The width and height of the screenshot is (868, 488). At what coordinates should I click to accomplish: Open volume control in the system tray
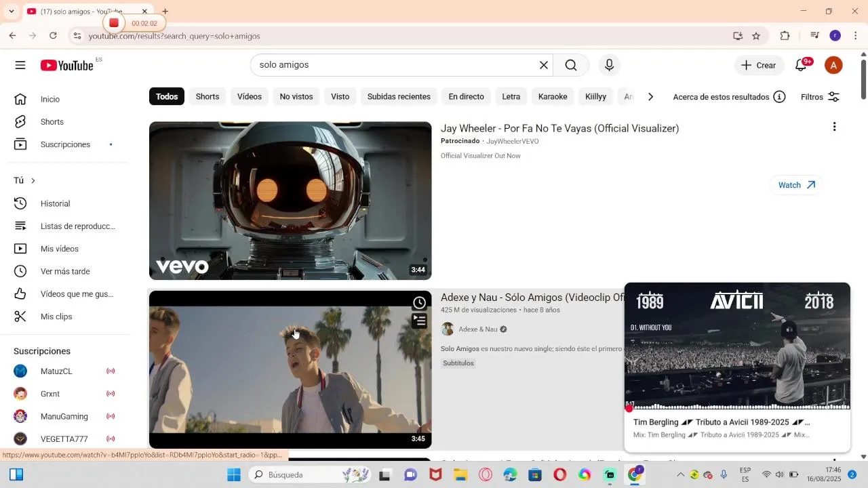click(779, 474)
